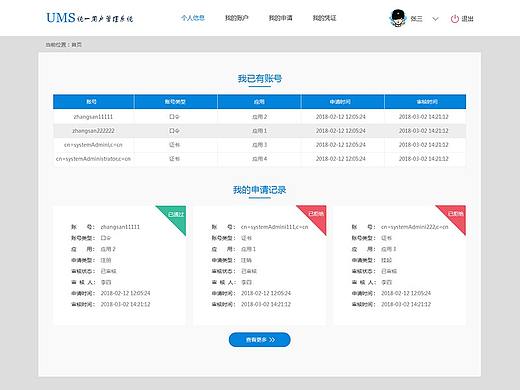This screenshot has height=390, width=520.
Task: Click the 账号类型 column header
Action: click(x=175, y=102)
